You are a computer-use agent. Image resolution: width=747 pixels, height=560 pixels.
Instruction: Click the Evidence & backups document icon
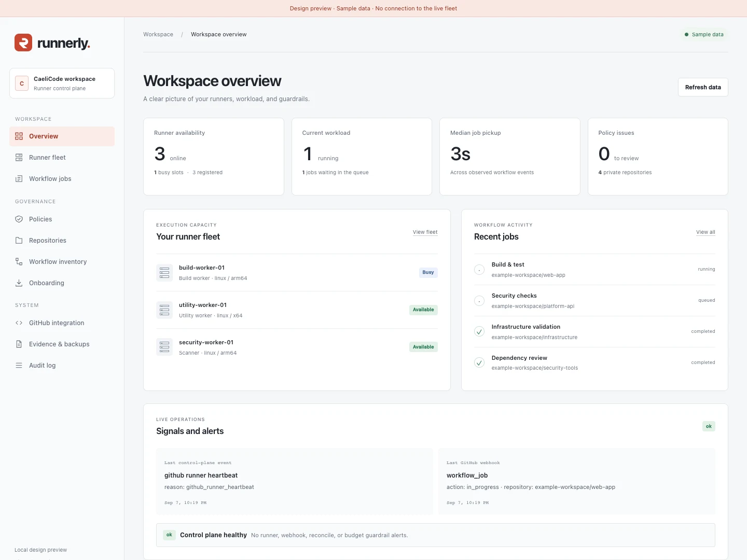(x=19, y=344)
